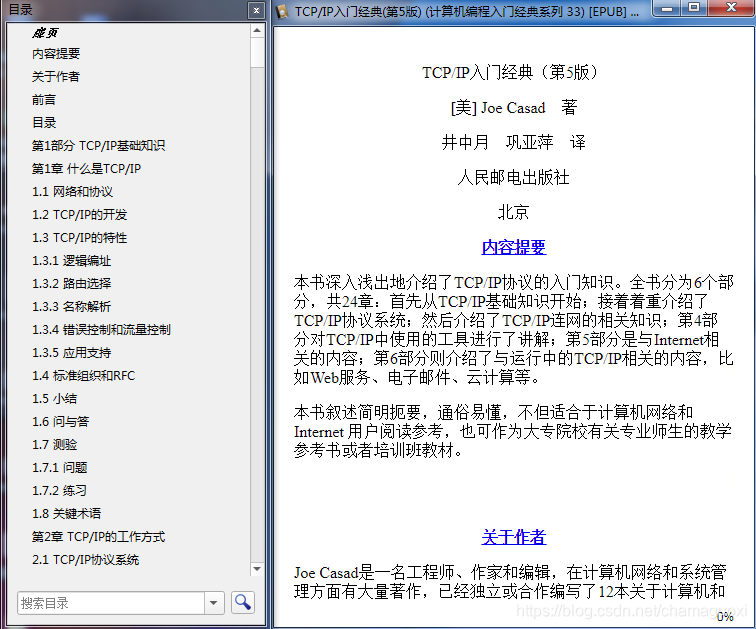Image resolution: width=756 pixels, height=629 pixels.
Task: Jump to 1.1 网络和协议
Action: pos(72,192)
